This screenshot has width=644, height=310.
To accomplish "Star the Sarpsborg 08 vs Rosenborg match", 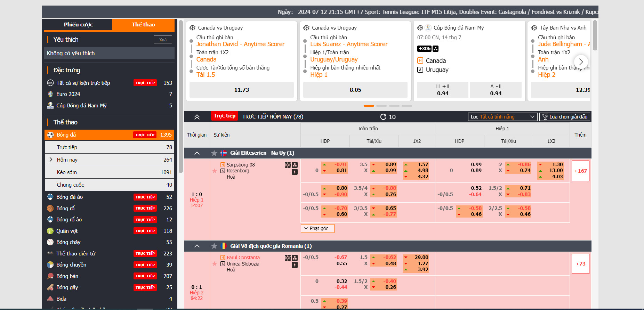I will pyautogui.click(x=215, y=171).
